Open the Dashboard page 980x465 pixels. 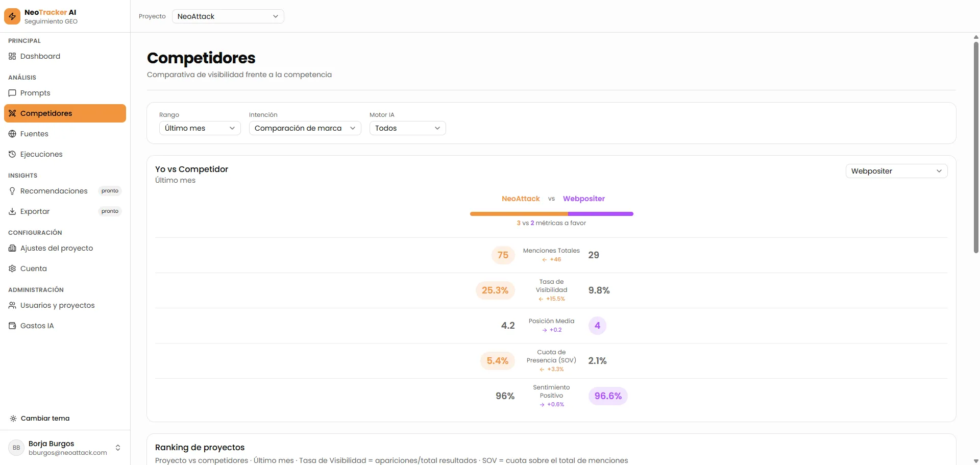pyautogui.click(x=65, y=56)
